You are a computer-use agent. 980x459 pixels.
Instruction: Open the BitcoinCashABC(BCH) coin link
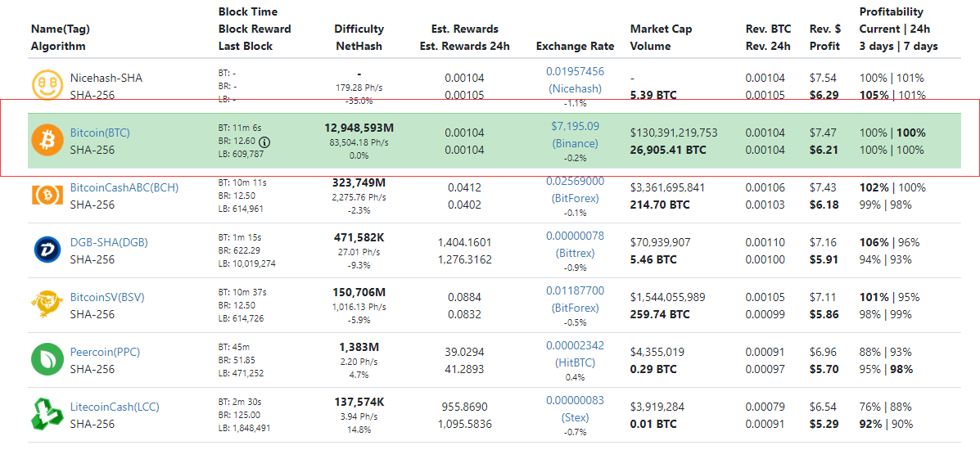coord(124,187)
